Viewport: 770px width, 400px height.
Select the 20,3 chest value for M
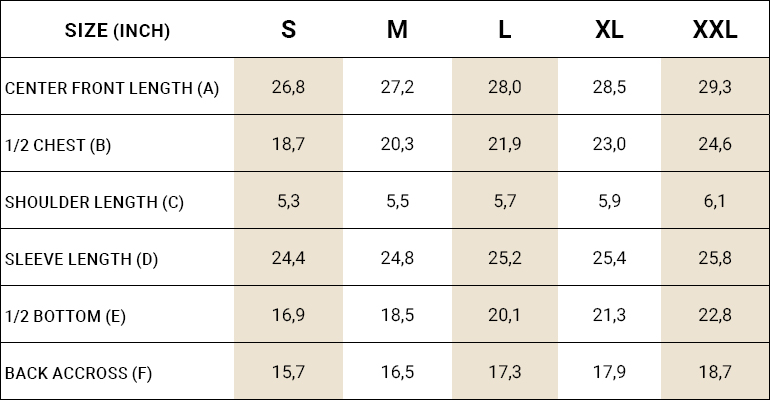point(397,144)
